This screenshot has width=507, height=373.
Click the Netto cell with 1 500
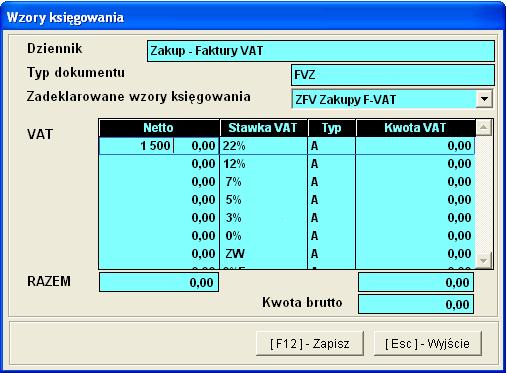(x=159, y=146)
